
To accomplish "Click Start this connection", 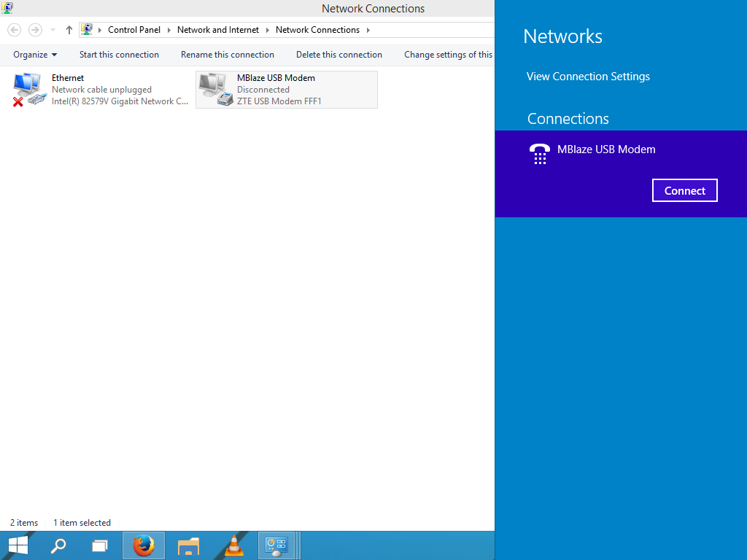I will pos(119,55).
